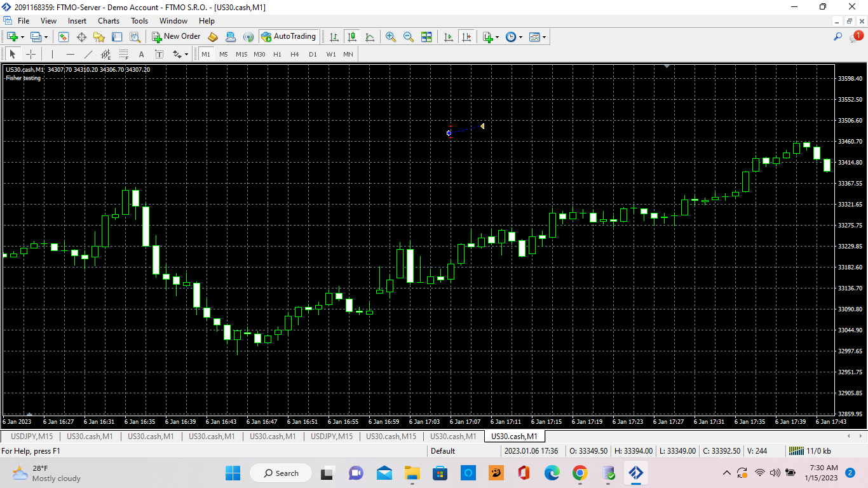Expand the New Chart dropdown arrow
This screenshot has height=488, width=868.
tap(22, 37)
